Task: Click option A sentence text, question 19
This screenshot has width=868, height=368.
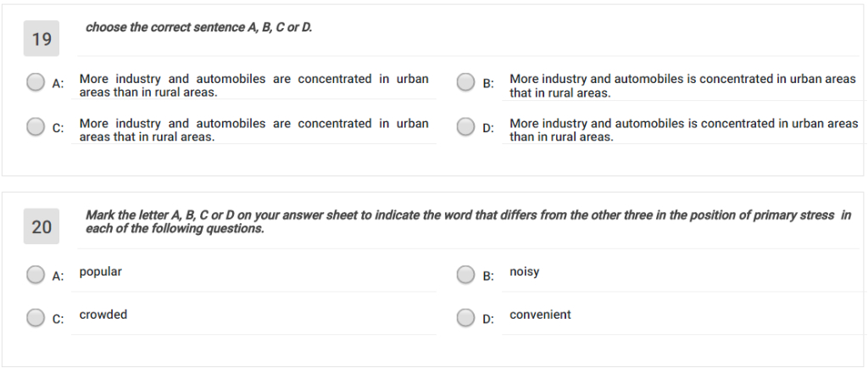Action: coord(254,86)
